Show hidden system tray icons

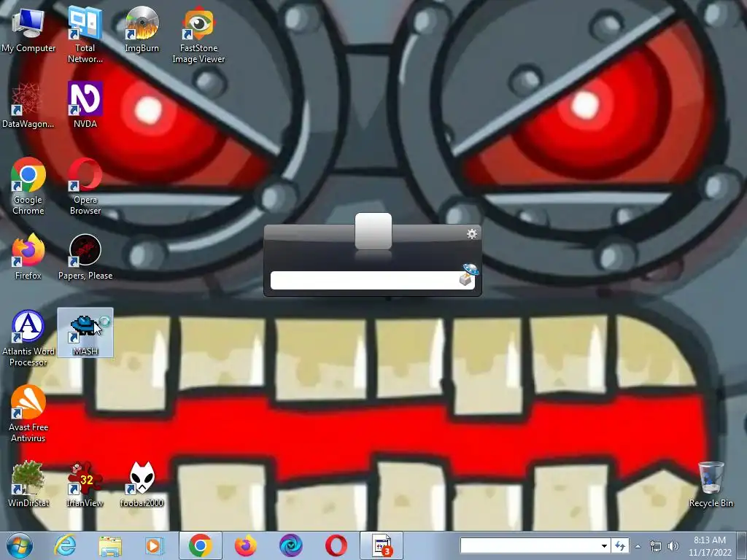click(x=638, y=546)
